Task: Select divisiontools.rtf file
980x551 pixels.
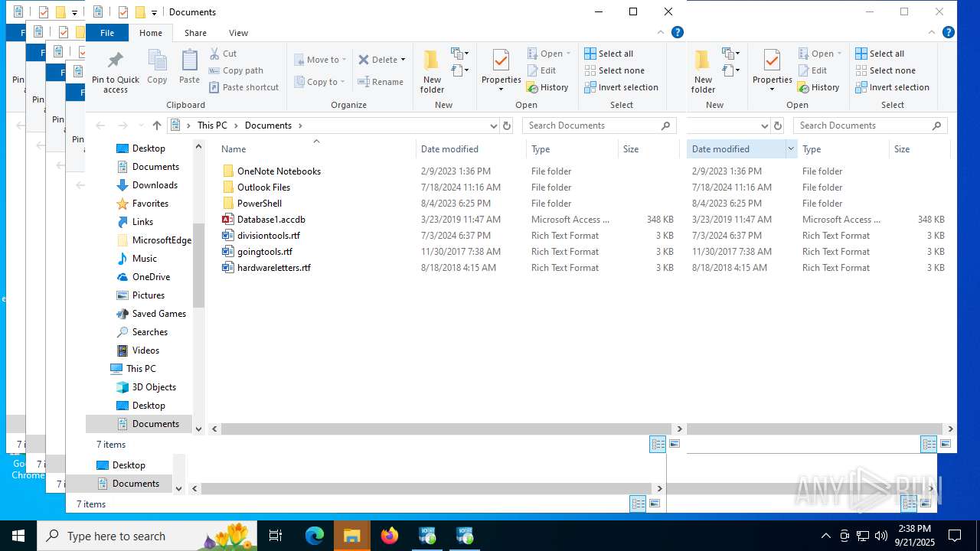Action: 261,236
